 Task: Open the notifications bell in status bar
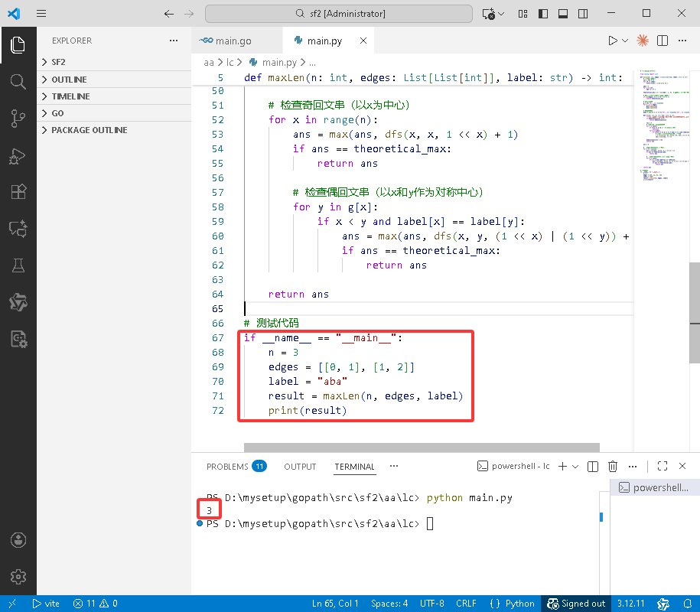[688, 604]
